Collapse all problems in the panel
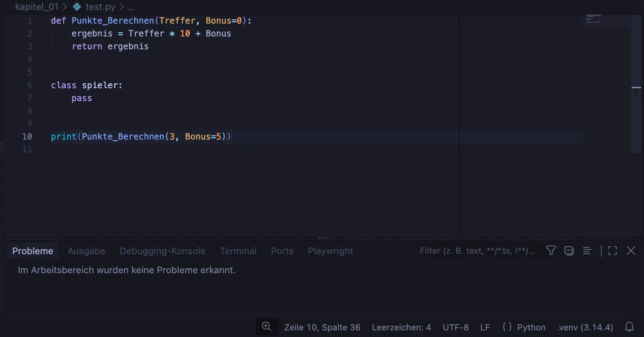 point(569,250)
